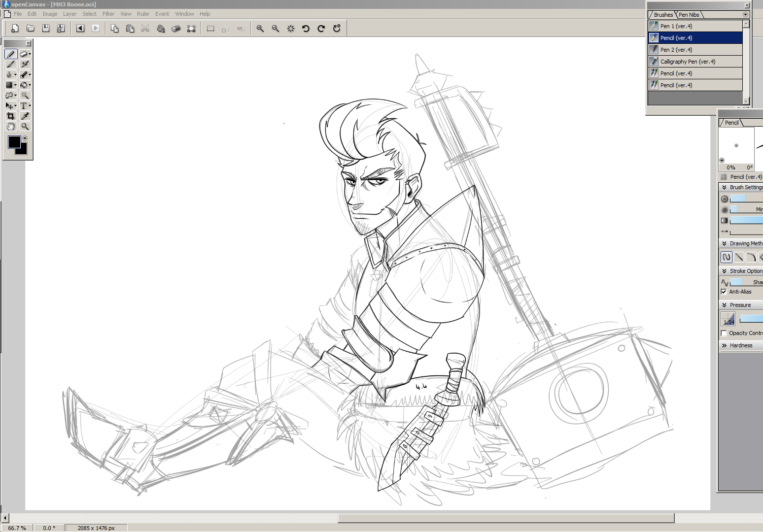Select the Crop tool
The width and height of the screenshot is (763, 532).
point(11,116)
